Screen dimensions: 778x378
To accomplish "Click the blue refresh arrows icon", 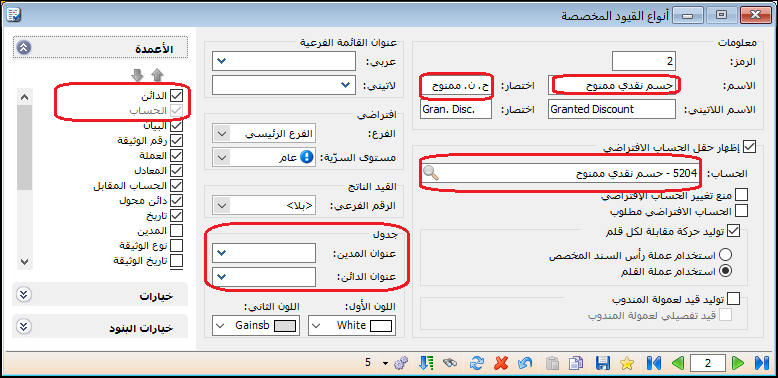I will [476, 363].
